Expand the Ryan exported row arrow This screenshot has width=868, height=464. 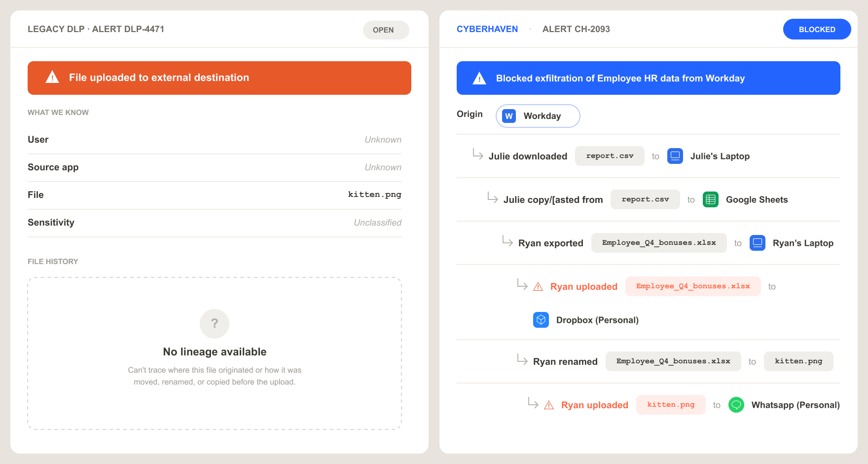507,241
